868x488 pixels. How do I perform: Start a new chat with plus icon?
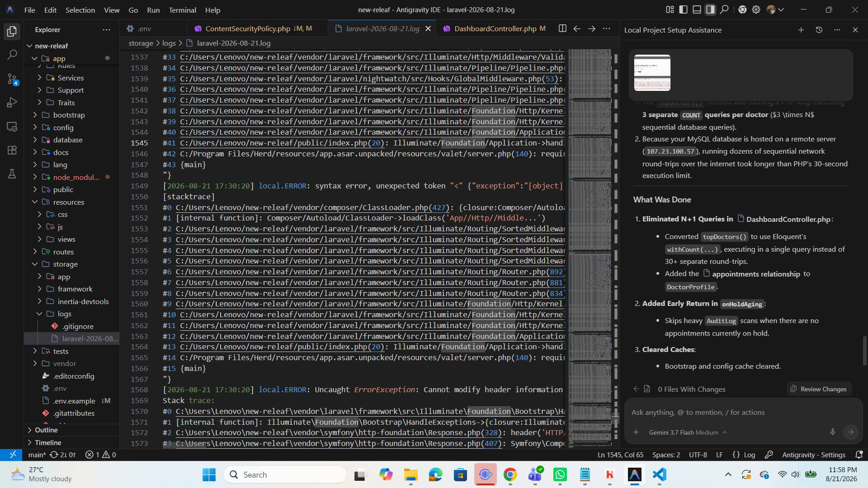[x=801, y=30]
